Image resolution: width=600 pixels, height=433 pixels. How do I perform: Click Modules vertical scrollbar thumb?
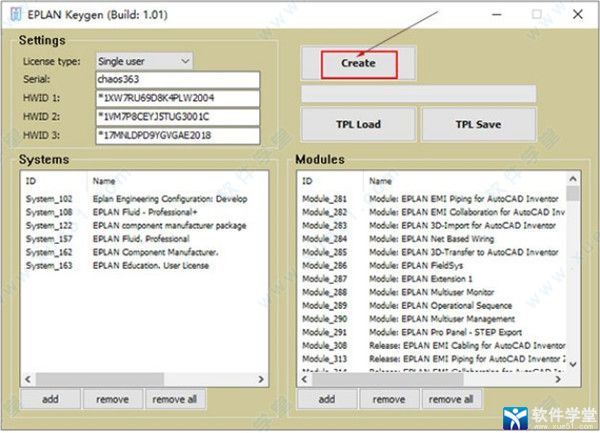(573, 193)
